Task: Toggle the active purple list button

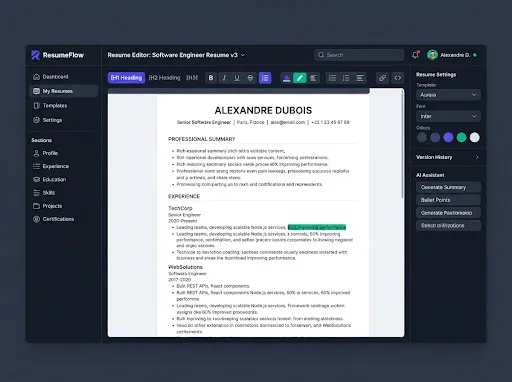Action: [265, 78]
